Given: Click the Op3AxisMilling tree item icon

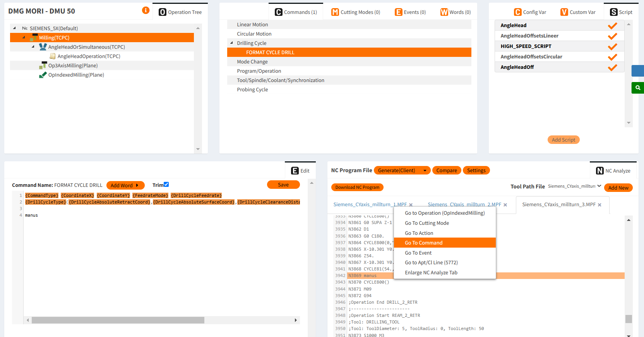Looking at the screenshot, I should [43, 65].
